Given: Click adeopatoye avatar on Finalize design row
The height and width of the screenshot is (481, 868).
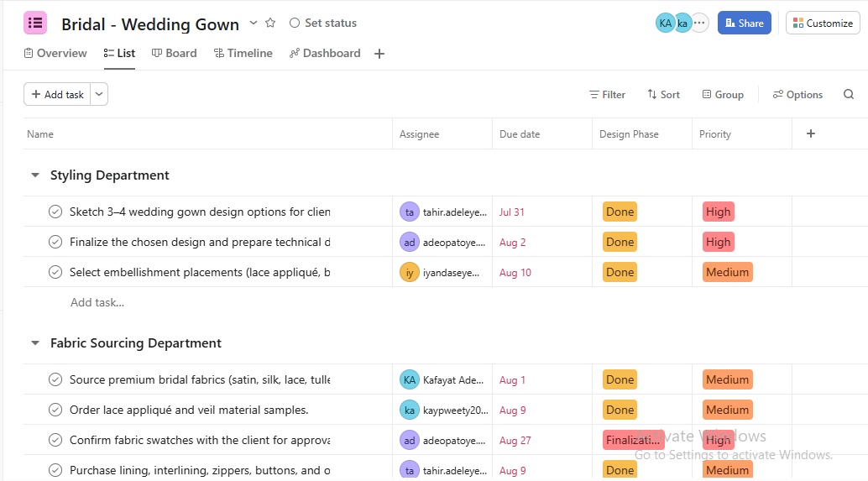Looking at the screenshot, I should pos(410,242).
